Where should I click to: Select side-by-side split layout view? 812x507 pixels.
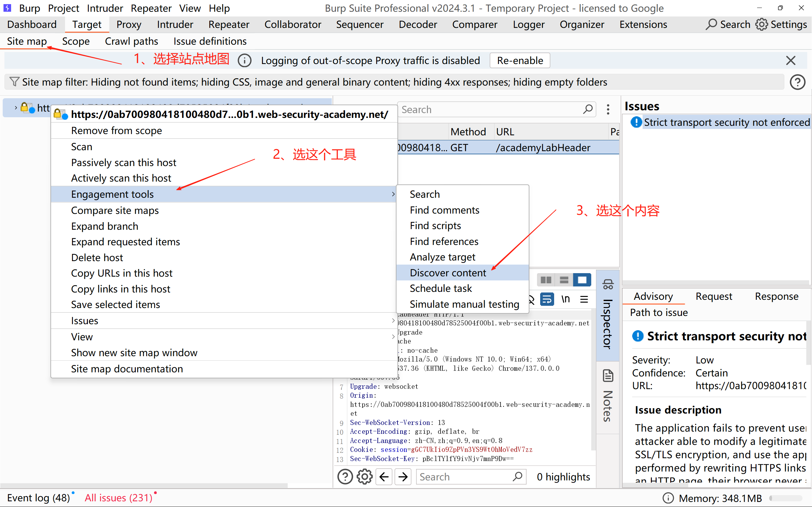(x=546, y=280)
